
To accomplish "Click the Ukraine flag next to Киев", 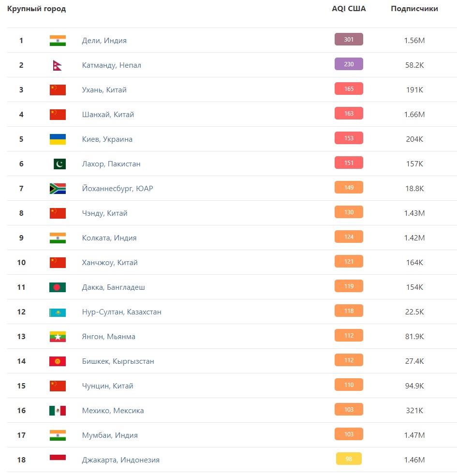I will [58, 139].
